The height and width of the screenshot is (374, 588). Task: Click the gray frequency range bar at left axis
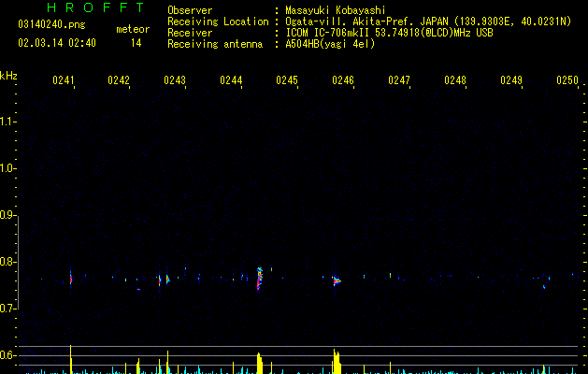18,263
